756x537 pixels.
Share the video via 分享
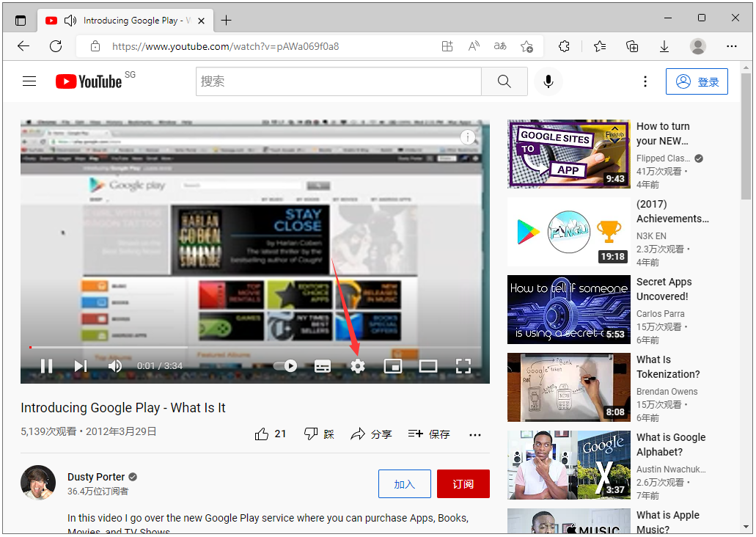click(371, 434)
